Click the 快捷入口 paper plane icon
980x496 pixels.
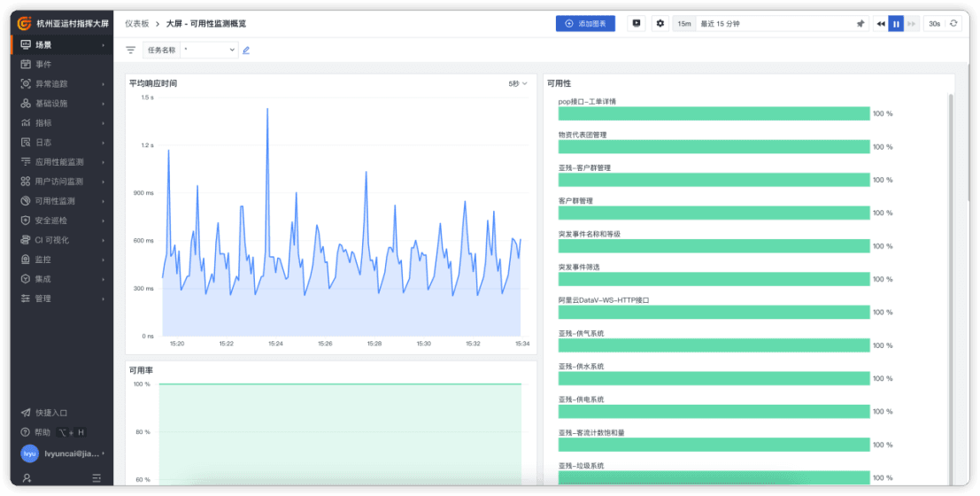tap(26, 413)
